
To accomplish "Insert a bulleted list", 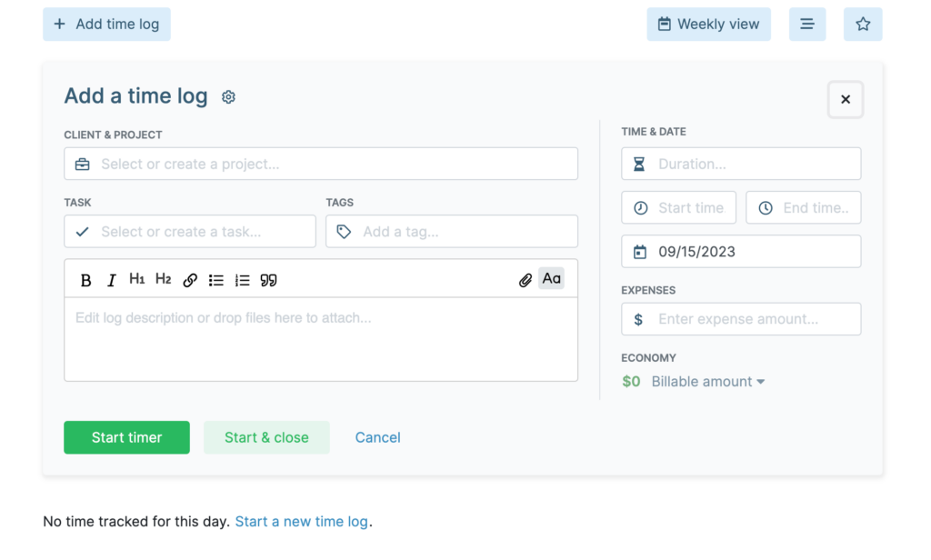I will point(216,280).
